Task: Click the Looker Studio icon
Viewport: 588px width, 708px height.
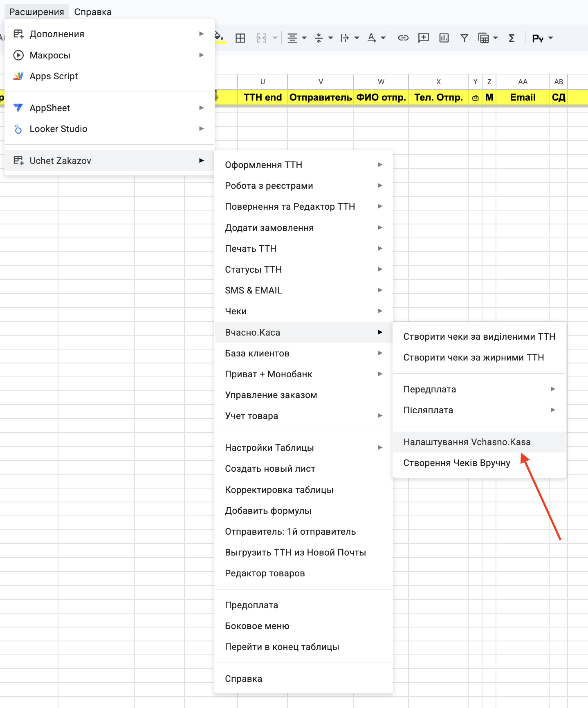Action: click(18, 129)
